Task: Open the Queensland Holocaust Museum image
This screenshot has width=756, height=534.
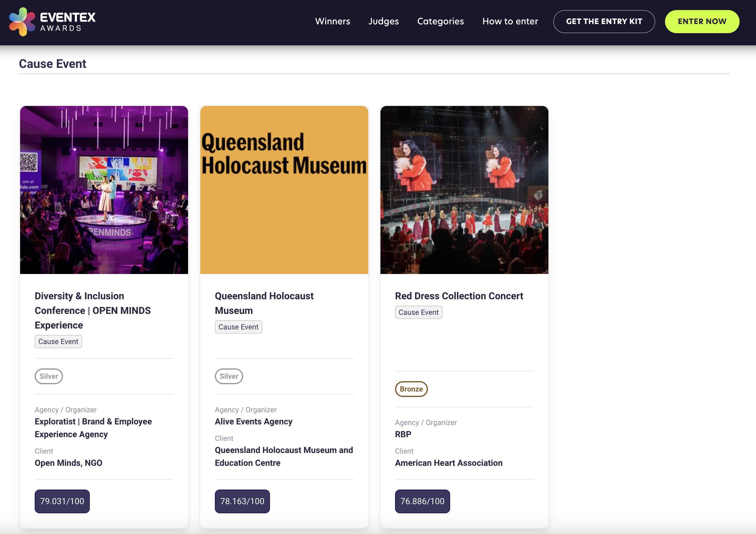Action: [284, 190]
